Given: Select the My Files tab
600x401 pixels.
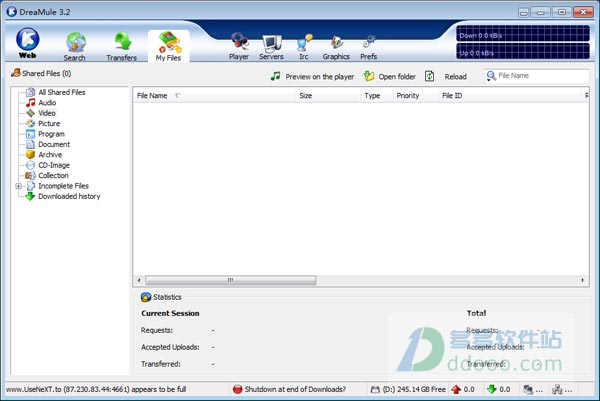Looking at the screenshot, I should (x=168, y=46).
